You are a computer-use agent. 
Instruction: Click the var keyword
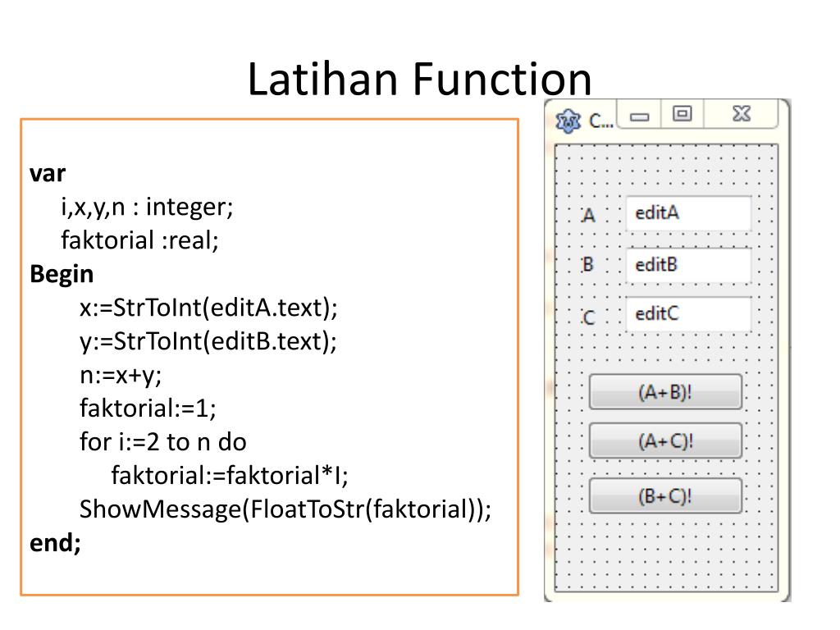pyautogui.click(x=48, y=174)
